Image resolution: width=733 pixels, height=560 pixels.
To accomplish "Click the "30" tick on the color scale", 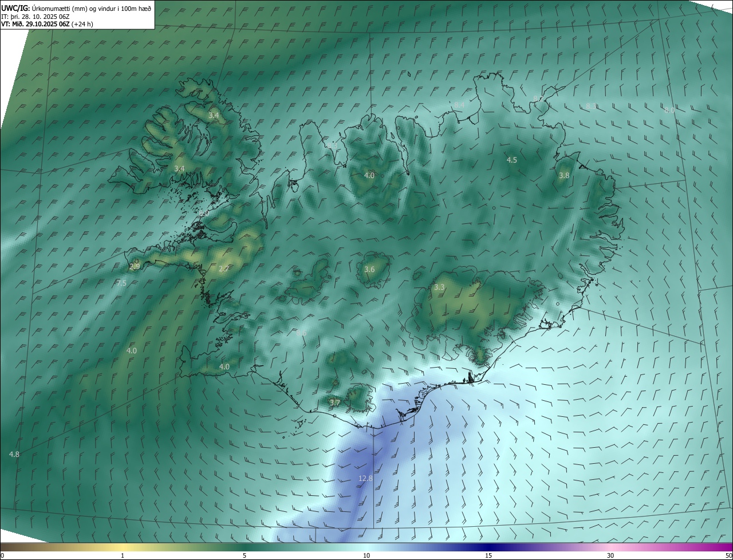I will [x=610, y=555].
